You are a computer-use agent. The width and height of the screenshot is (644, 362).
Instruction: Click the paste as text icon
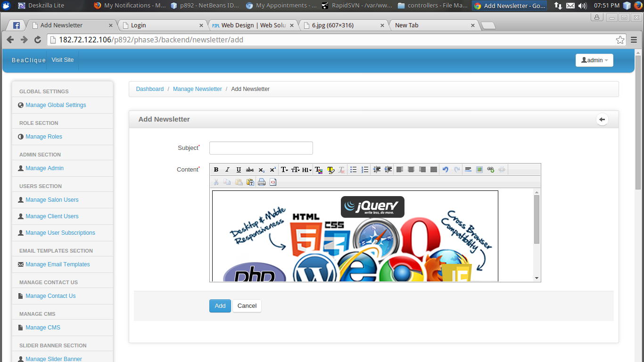pyautogui.click(x=250, y=182)
